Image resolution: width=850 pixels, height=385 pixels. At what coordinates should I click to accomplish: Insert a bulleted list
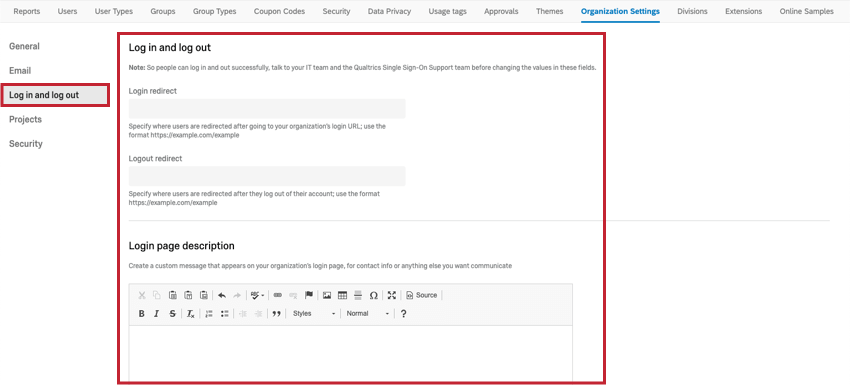(x=224, y=313)
